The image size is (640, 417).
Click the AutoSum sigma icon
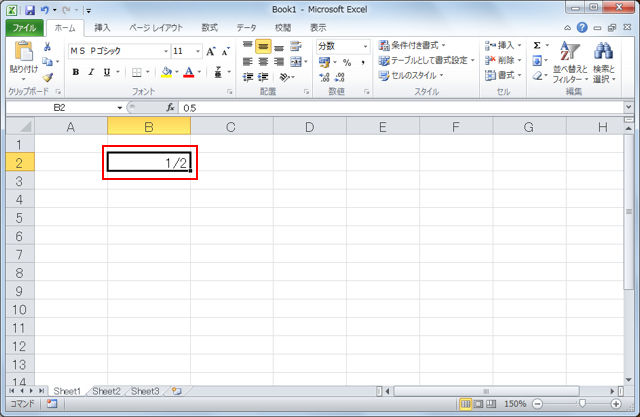(537, 45)
